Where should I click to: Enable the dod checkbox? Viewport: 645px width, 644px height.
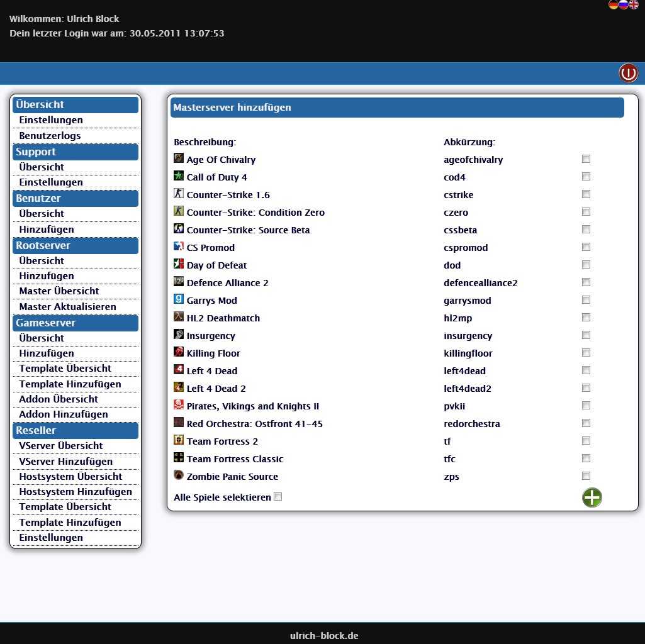pyautogui.click(x=586, y=264)
